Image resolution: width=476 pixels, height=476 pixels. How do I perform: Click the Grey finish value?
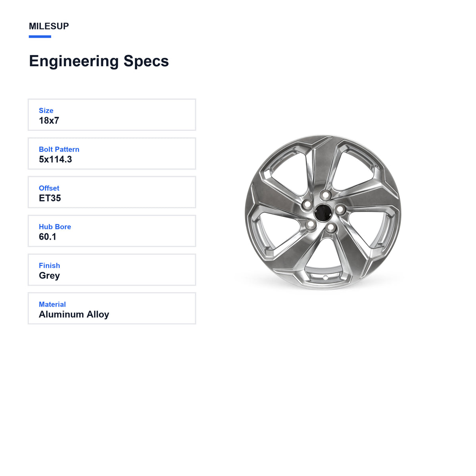pyautogui.click(x=49, y=276)
